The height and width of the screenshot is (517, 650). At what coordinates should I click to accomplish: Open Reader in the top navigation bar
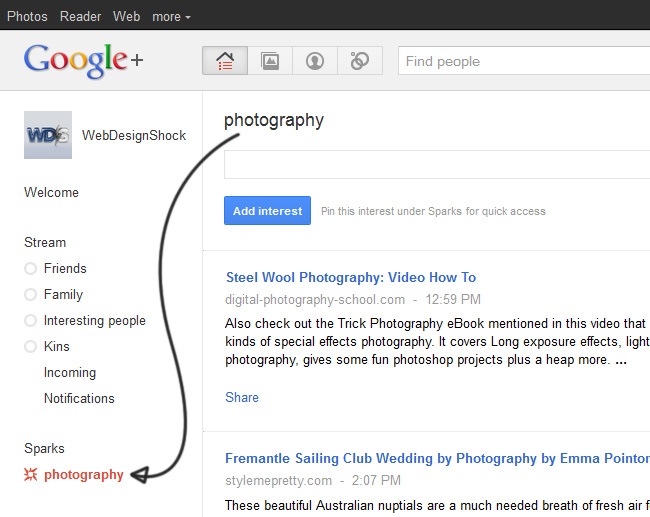[x=80, y=17]
